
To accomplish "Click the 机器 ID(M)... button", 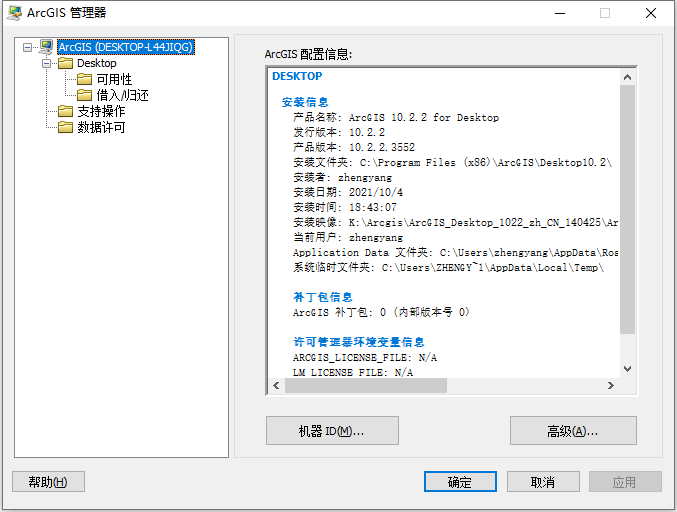I will (332, 430).
